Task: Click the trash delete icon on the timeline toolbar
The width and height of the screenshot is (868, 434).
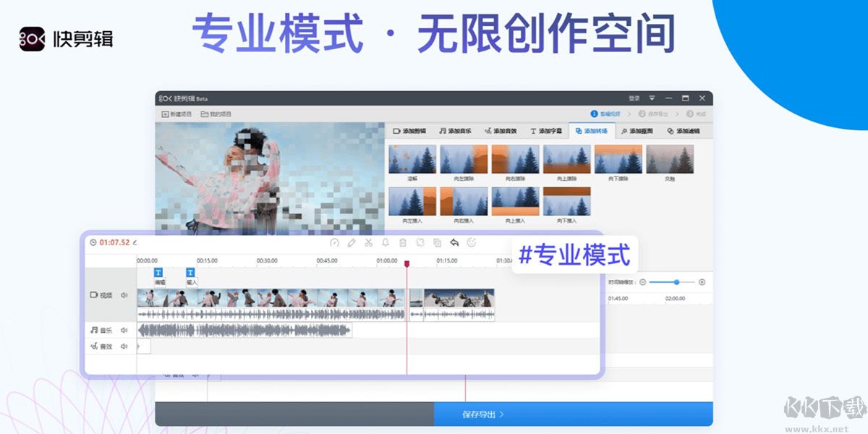Action: [x=403, y=244]
